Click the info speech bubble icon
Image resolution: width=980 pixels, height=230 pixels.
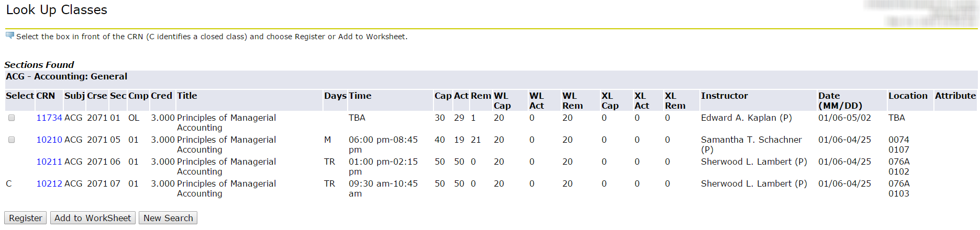10,36
